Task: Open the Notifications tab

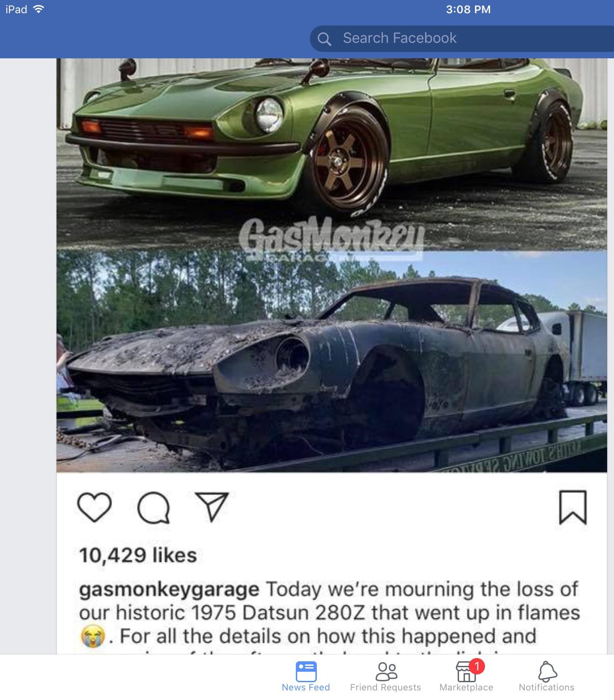Action: (547, 677)
